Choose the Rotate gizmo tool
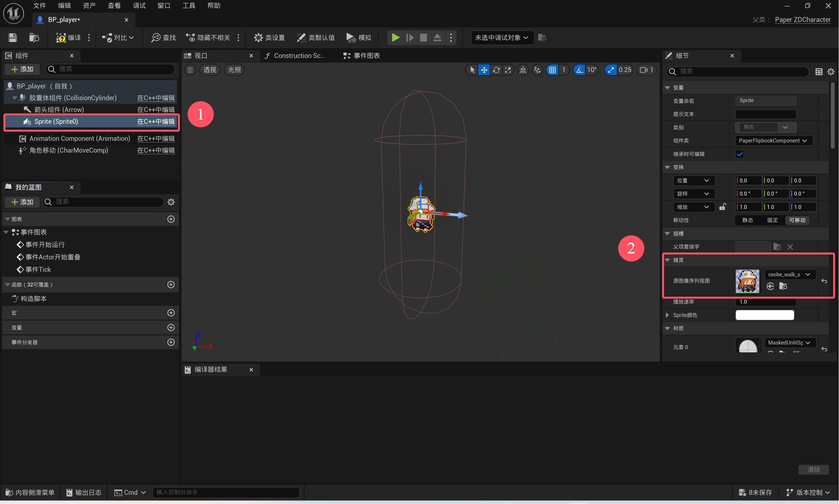Viewport: 839px width, 504px height. click(x=496, y=70)
